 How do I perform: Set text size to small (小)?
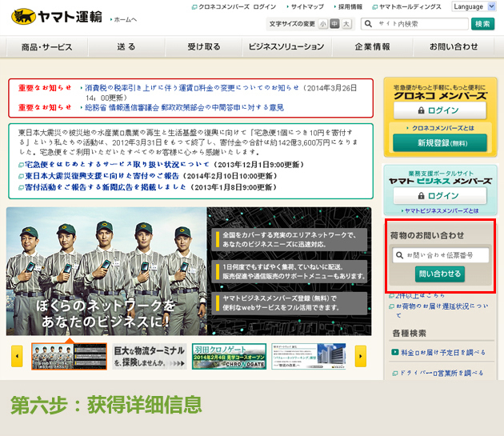point(323,25)
